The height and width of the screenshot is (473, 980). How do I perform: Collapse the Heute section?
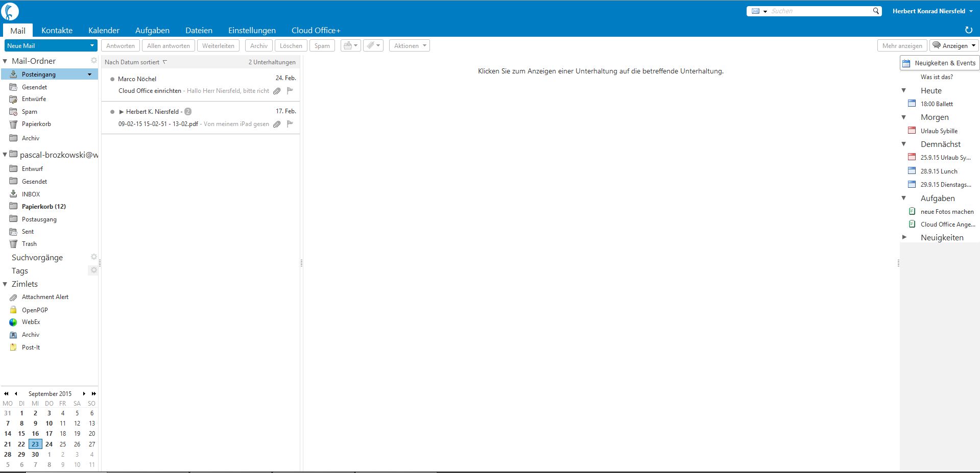click(904, 90)
